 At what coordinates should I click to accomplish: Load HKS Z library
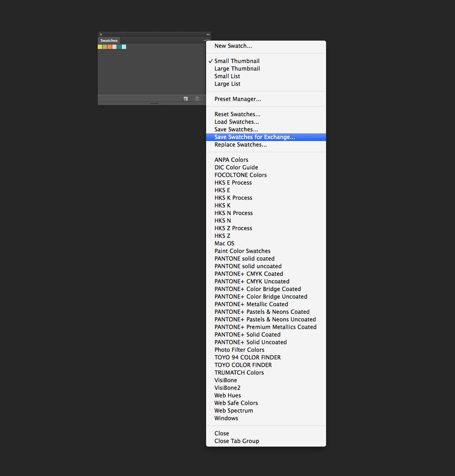pyautogui.click(x=266, y=236)
